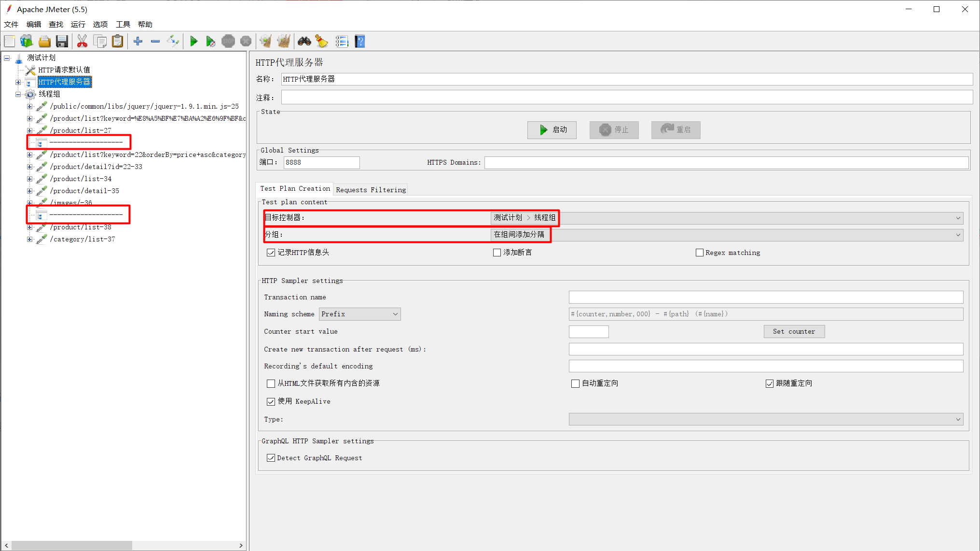Open the Templates icon in toolbar
Image resolution: width=980 pixels, height=551 pixels.
[27, 42]
